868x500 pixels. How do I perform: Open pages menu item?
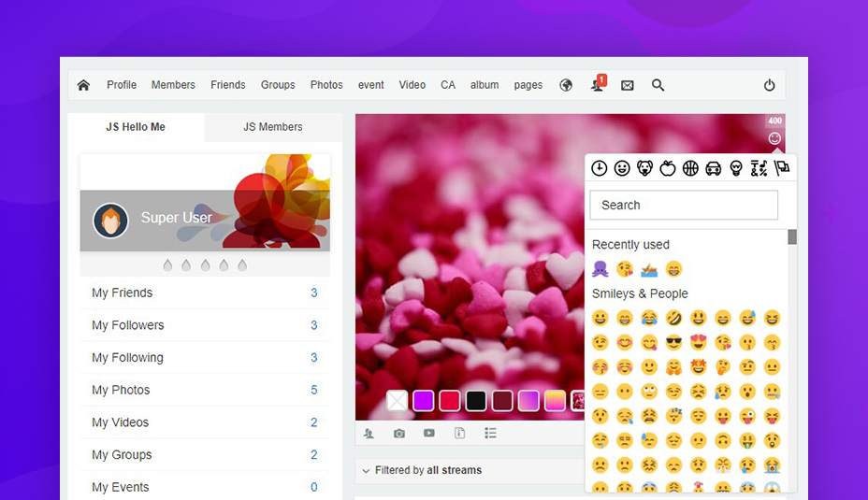[528, 85]
